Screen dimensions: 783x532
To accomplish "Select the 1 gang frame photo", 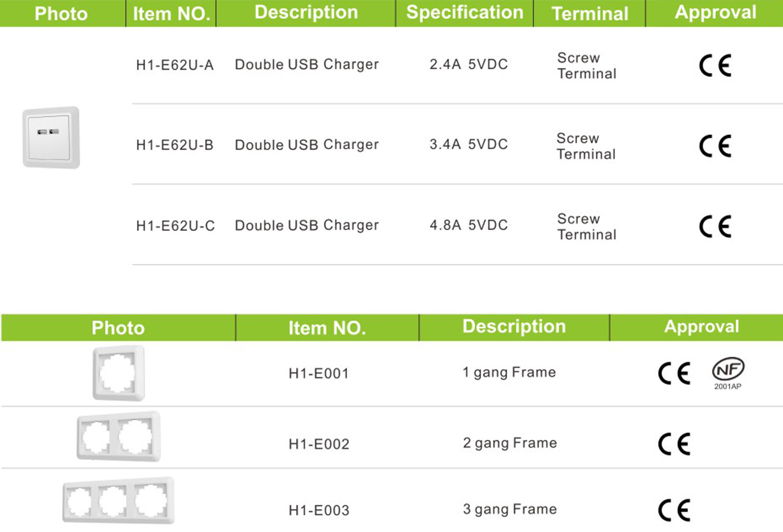I will coord(118,373).
